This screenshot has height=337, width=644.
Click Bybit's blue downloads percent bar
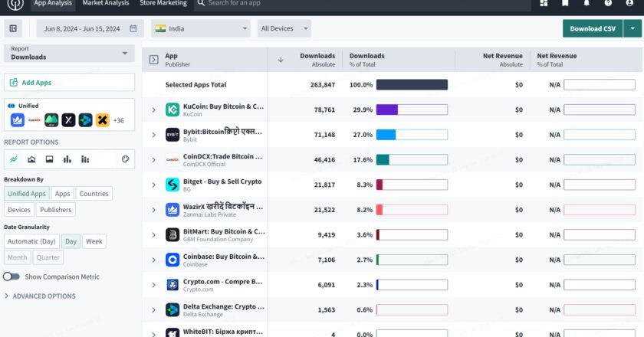coord(386,135)
